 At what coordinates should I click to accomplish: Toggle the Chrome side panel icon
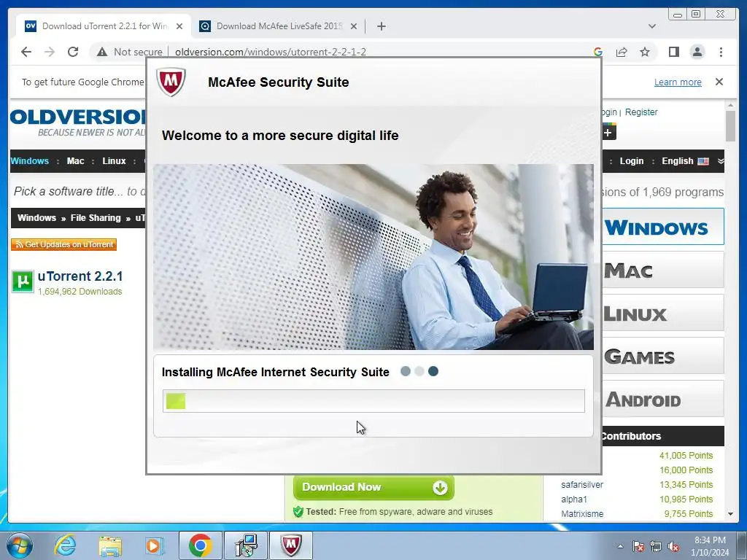673,52
